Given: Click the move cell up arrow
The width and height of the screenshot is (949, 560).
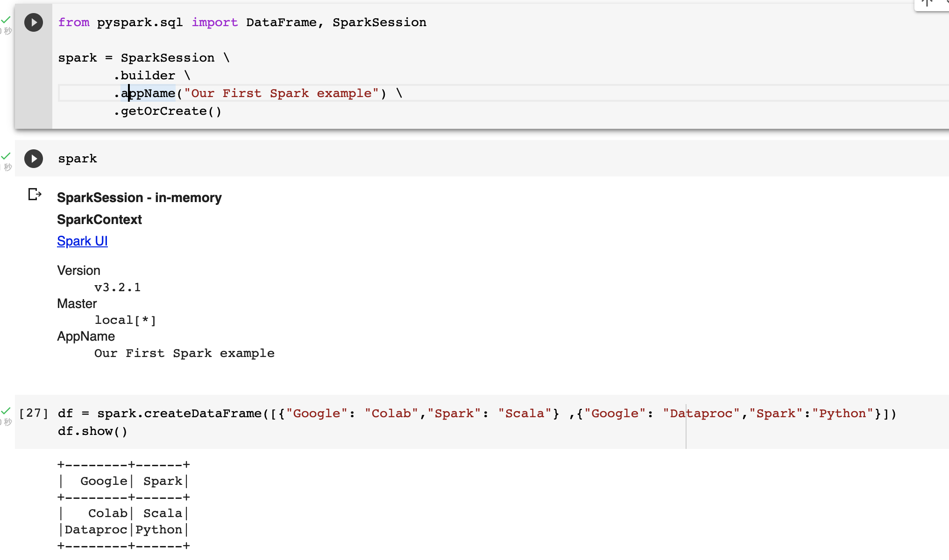Looking at the screenshot, I should click(927, 3).
